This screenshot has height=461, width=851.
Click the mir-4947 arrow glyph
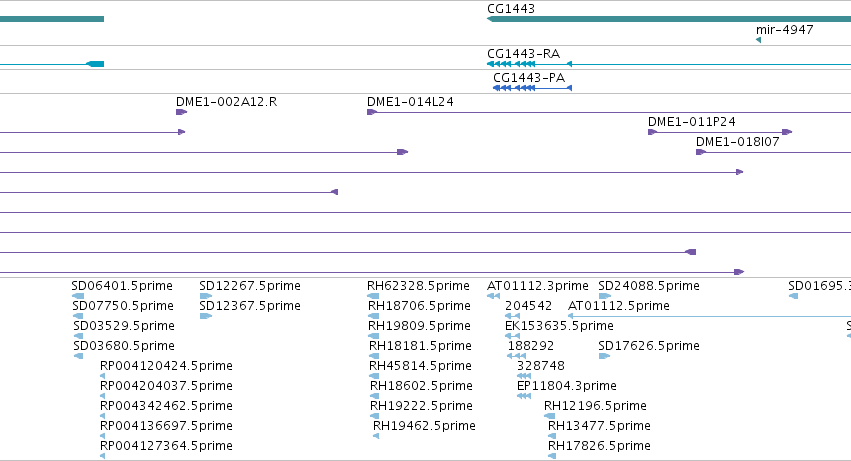(x=758, y=40)
